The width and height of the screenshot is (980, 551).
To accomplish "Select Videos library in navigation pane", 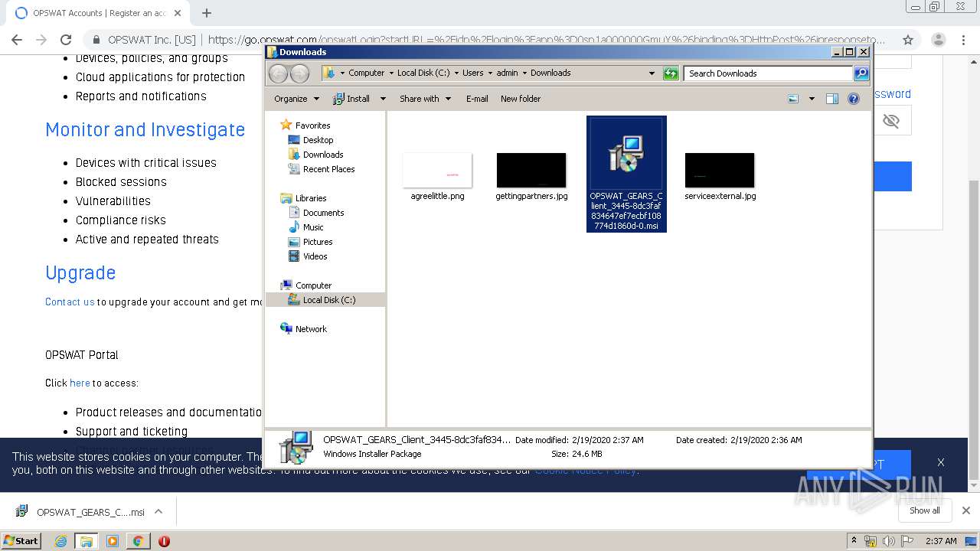I will (308, 256).
